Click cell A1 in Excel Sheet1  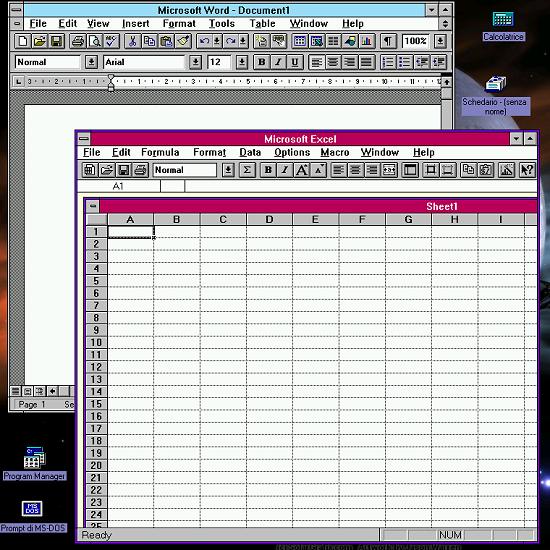pyautogui.click(x=130, y=232)
